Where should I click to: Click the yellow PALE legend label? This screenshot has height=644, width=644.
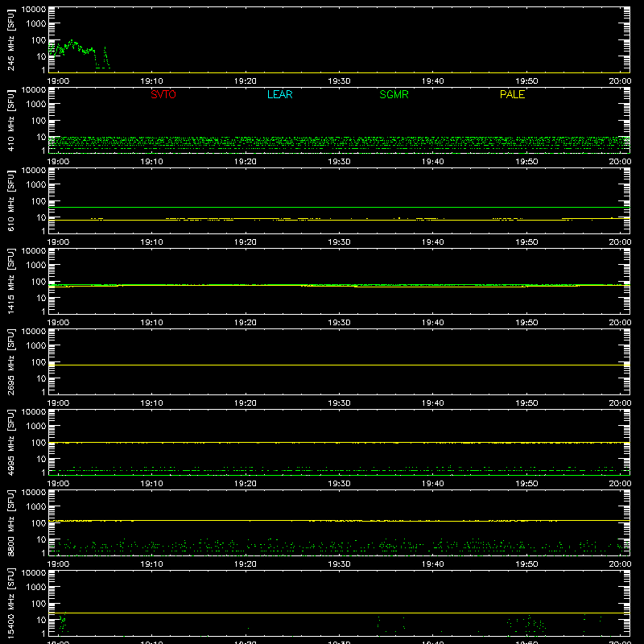512,94
